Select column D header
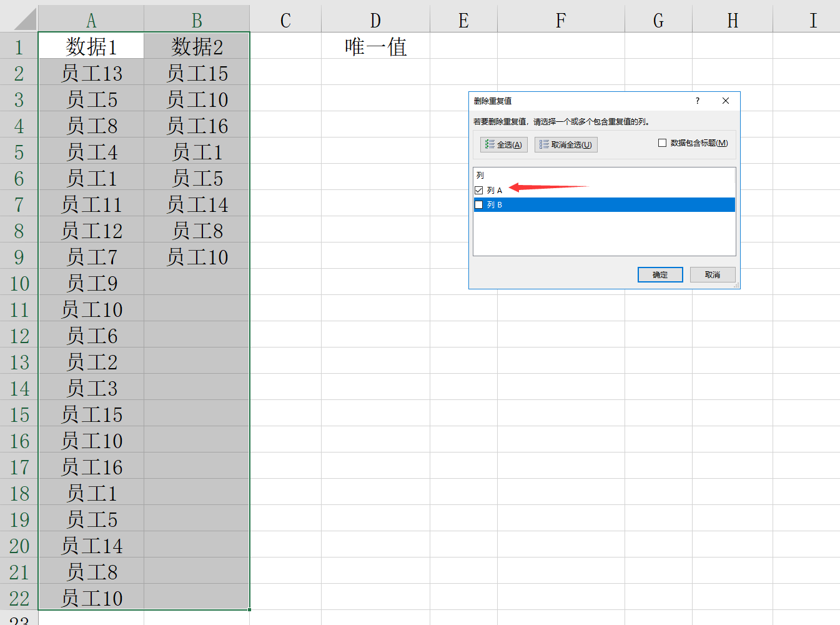 click(375, 19)
